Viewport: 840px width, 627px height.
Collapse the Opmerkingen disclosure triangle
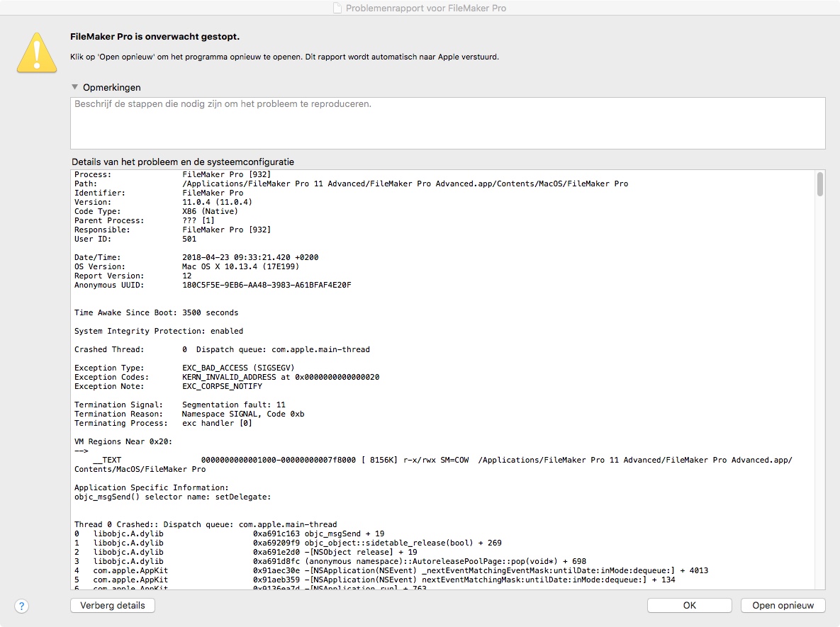click(x=75, y=86)
